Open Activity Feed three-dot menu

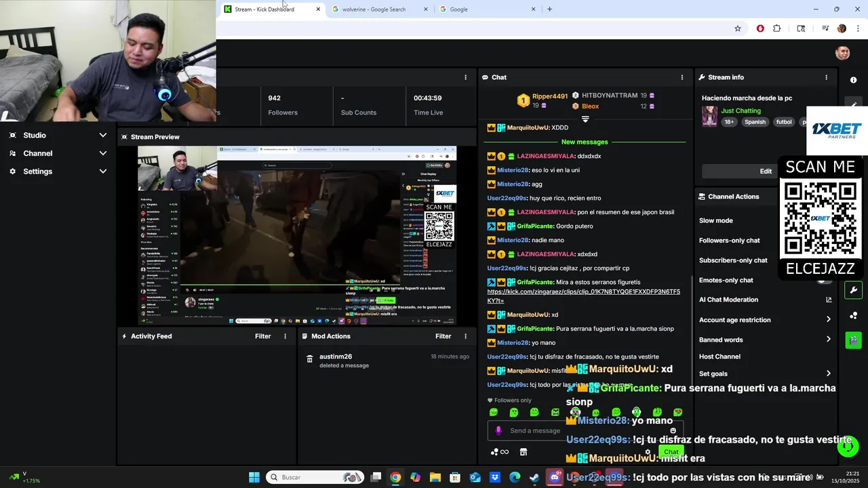pos(285,336)
